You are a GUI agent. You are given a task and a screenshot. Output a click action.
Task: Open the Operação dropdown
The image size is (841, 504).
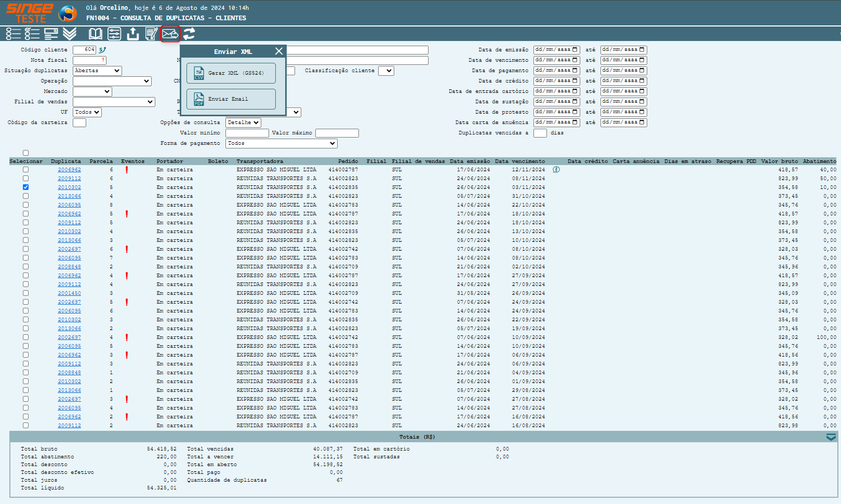click(112, 81)
